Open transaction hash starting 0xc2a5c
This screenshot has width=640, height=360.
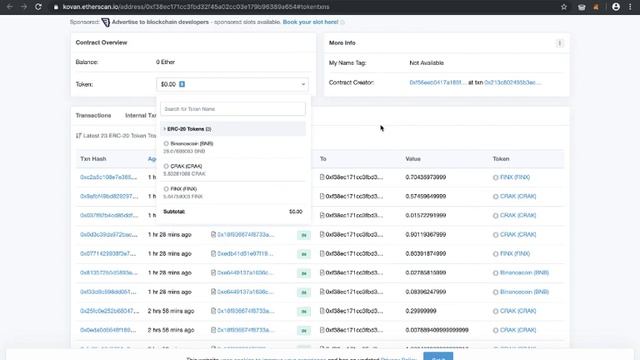pos(109,177)
